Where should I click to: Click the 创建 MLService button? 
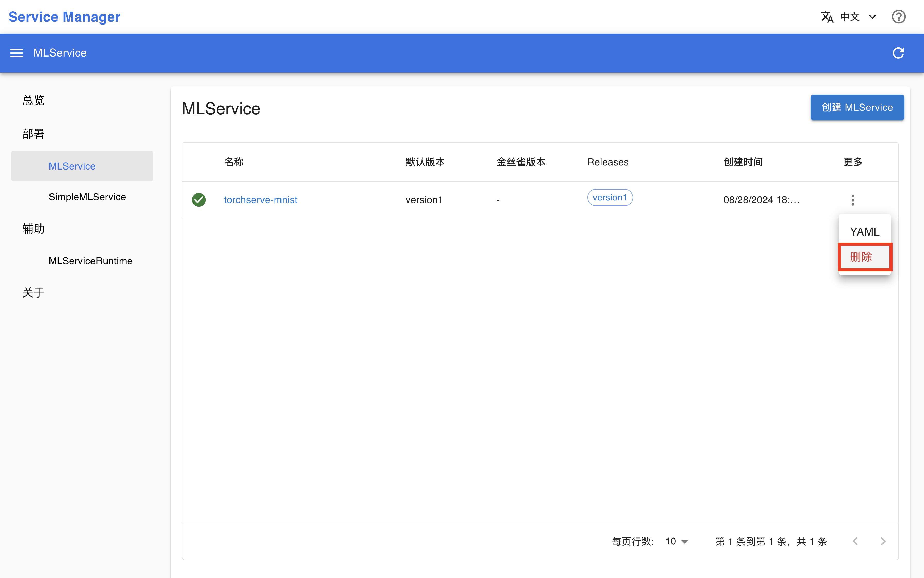(x=857, y=107)
